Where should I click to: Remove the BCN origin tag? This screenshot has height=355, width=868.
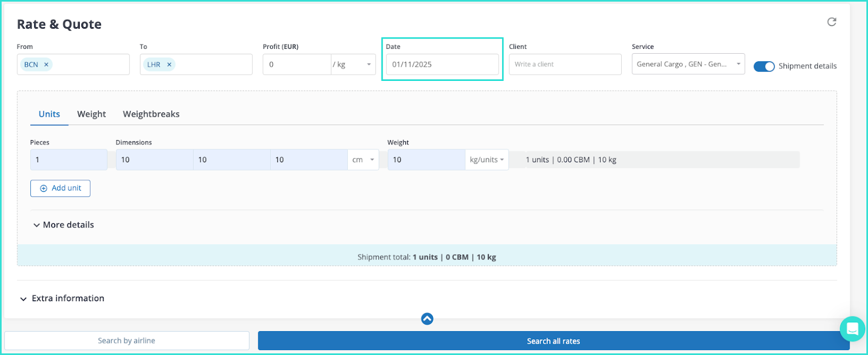tap(47, 65)
